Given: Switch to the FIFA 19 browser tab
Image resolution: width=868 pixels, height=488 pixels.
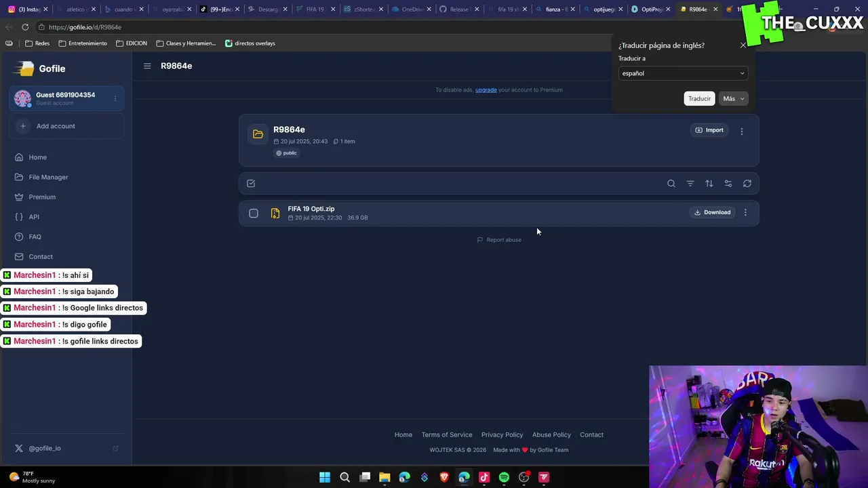Looking at the screenshot, I should [x=315, y=9].
